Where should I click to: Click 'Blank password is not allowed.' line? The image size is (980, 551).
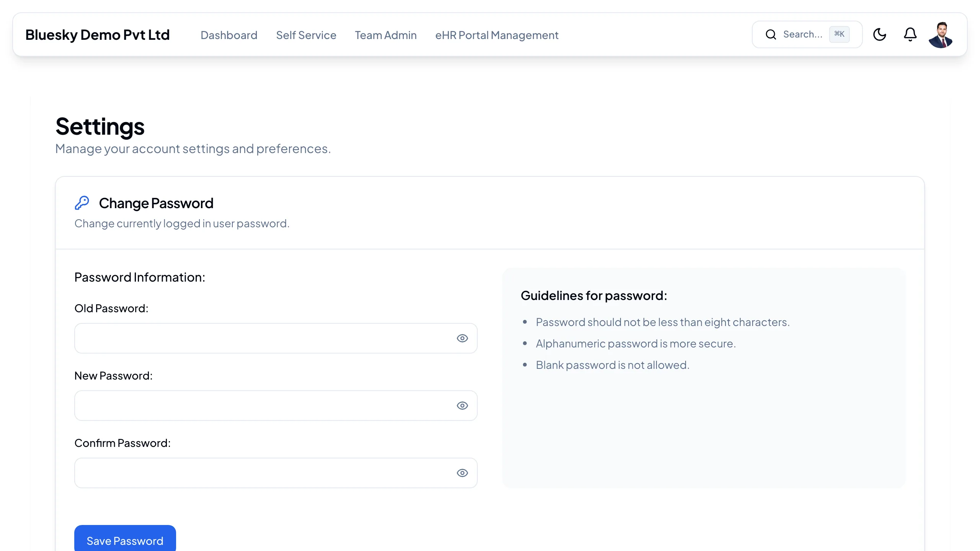click(612, 365)
